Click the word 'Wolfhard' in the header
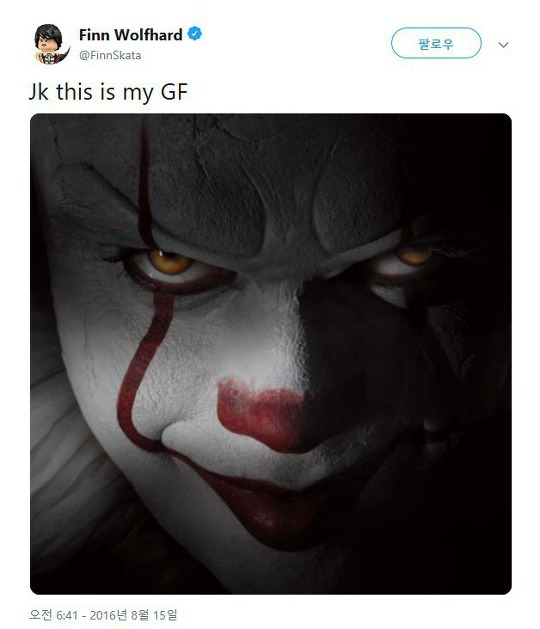Viewport: 540px width, 629px height. pyautogui.click(x=148, y=35)
